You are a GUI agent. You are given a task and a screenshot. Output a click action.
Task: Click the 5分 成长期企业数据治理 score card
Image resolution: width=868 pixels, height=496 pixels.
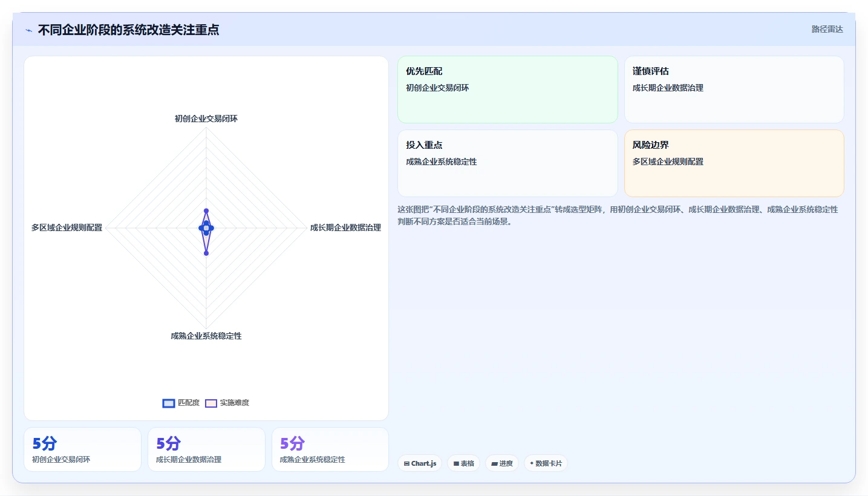click(x=206, y=449)
